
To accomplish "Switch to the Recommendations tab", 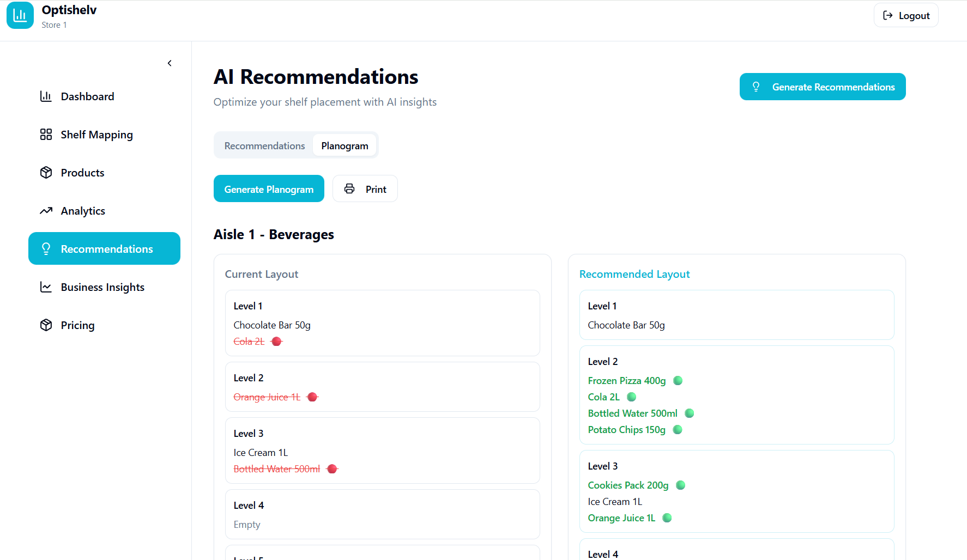I will (264, 145).
